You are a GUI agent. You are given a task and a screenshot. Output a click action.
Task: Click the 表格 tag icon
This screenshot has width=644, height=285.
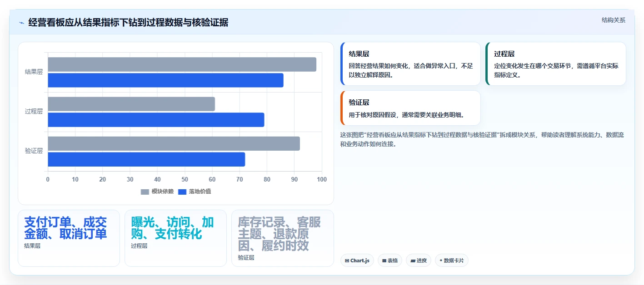click(x=384, y=260)
